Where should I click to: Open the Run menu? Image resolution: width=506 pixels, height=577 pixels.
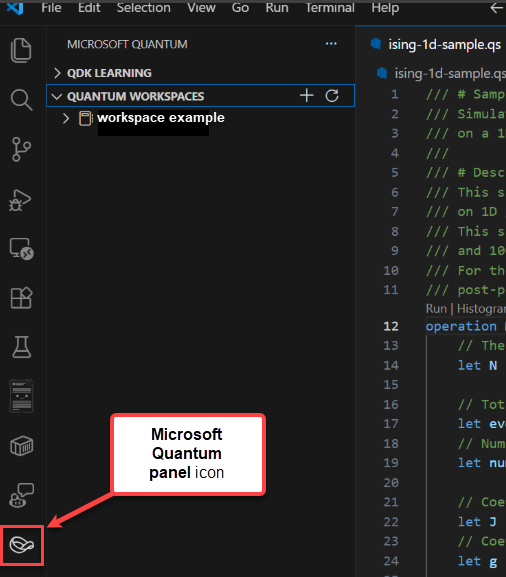[x=277, y=7]
